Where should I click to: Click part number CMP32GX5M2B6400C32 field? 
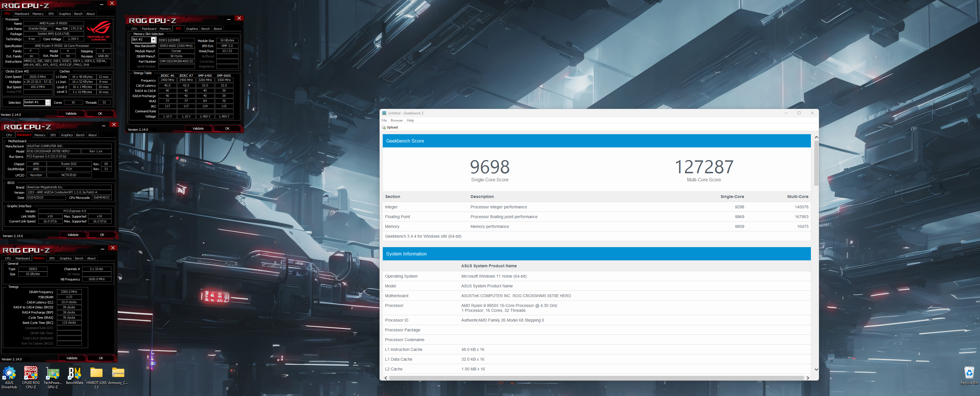[177, 61]
